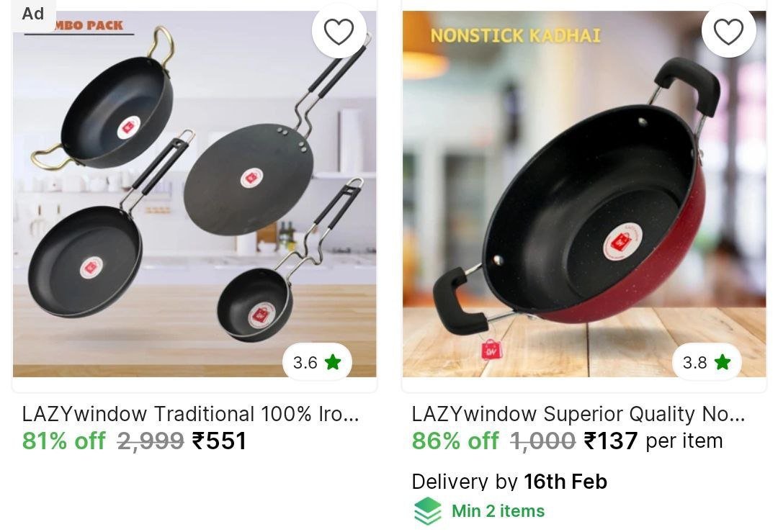Click the green star beside 3.8 rating

pos(723,362)
